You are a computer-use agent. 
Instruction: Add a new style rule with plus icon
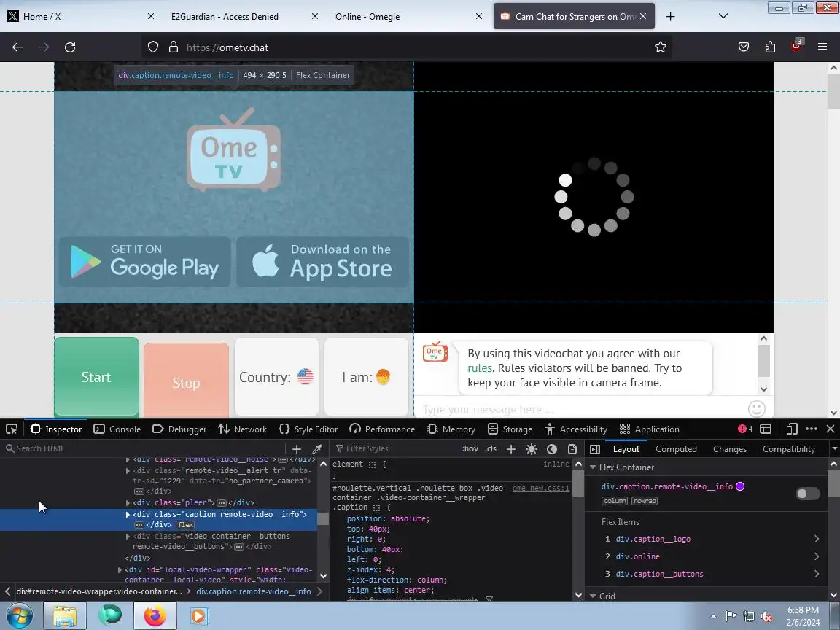tap(511, 449)
